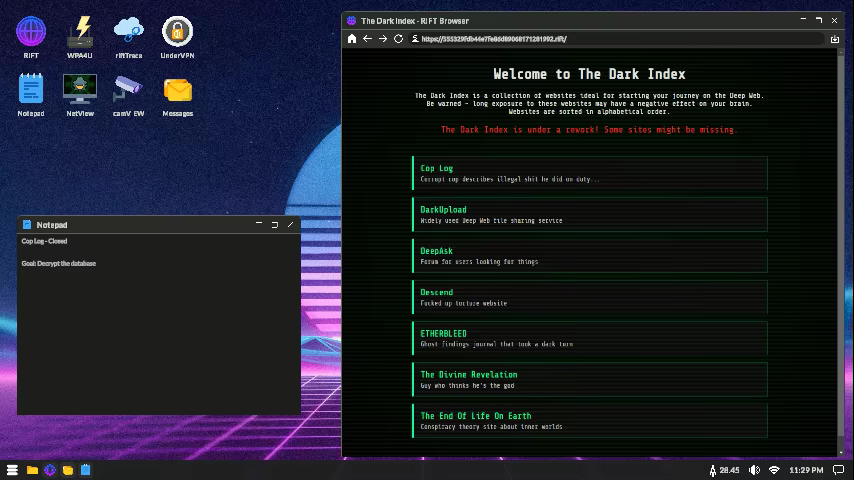
Task: Visit the ETHERBLEED site entry
Action: coord(590,338)
